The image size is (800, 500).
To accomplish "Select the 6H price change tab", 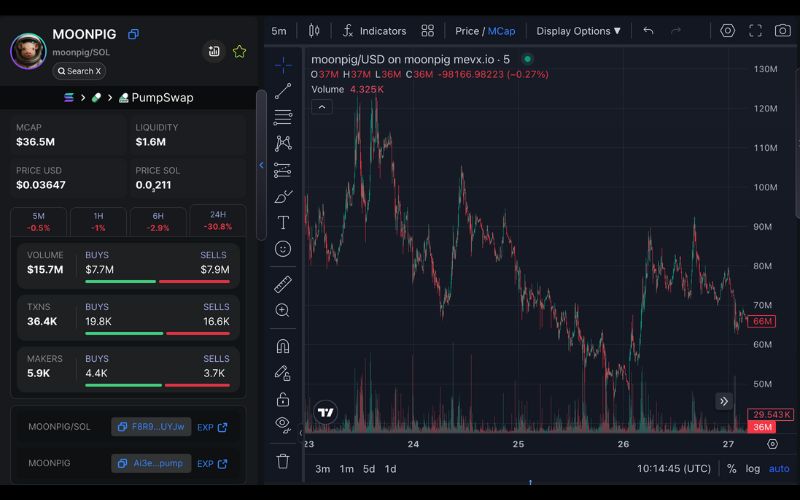I will (158, 222).
